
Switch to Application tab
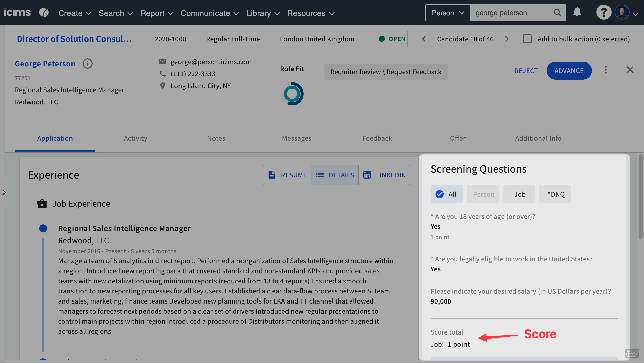click(x=55, y=138)
